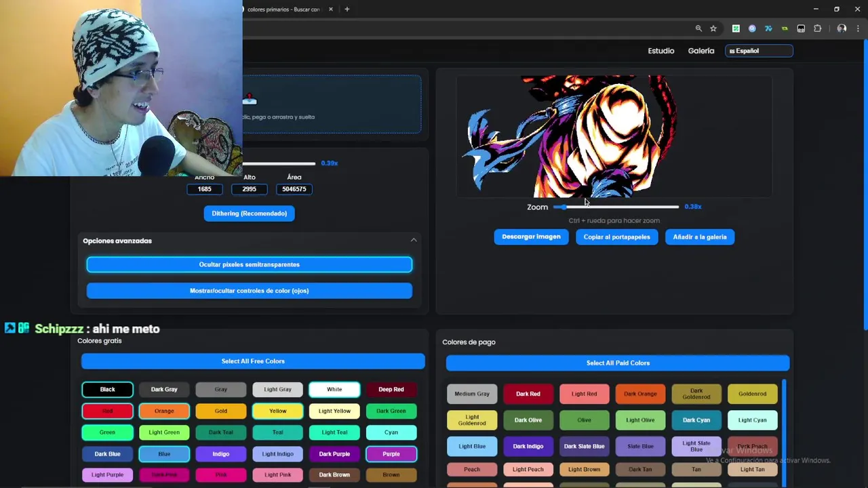Toggle the Dark Gray color swatch

click(164, 390)
